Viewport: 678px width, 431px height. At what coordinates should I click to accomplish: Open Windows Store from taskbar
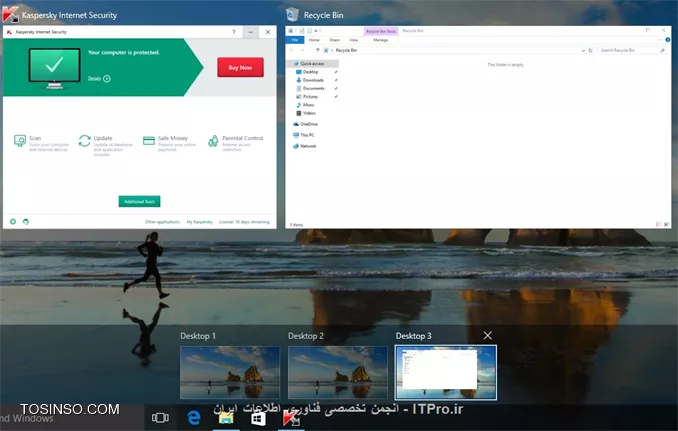tap(258, 418)
